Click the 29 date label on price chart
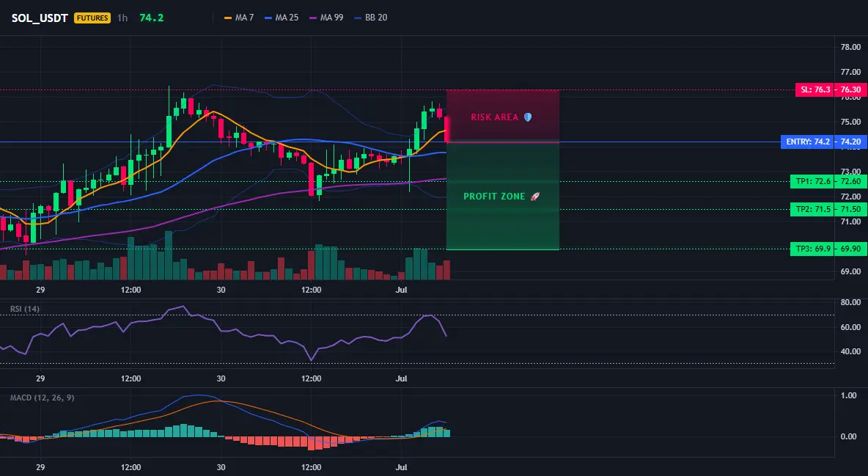This screenshot has width=868, height=476. coord(40,290)
